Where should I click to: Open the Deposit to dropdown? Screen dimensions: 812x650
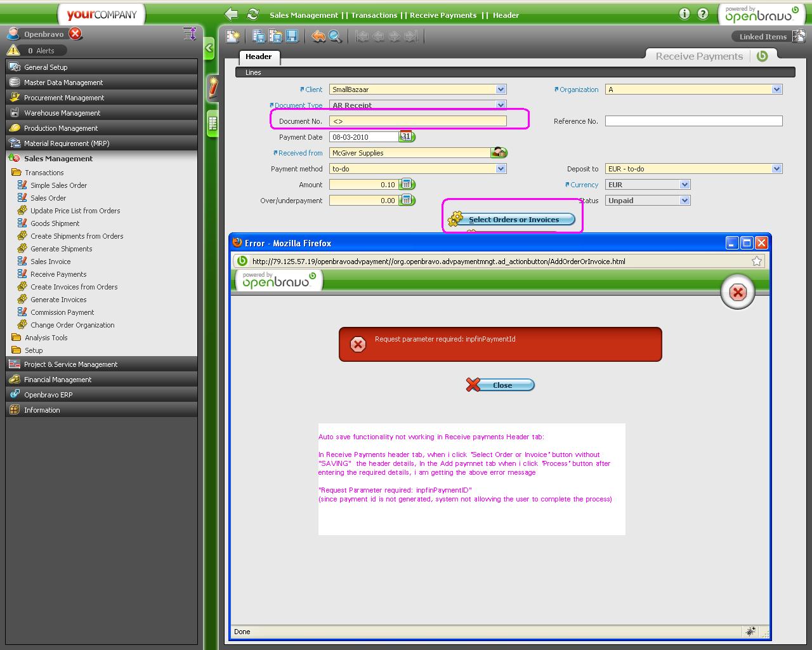click(x=776, y=169)
